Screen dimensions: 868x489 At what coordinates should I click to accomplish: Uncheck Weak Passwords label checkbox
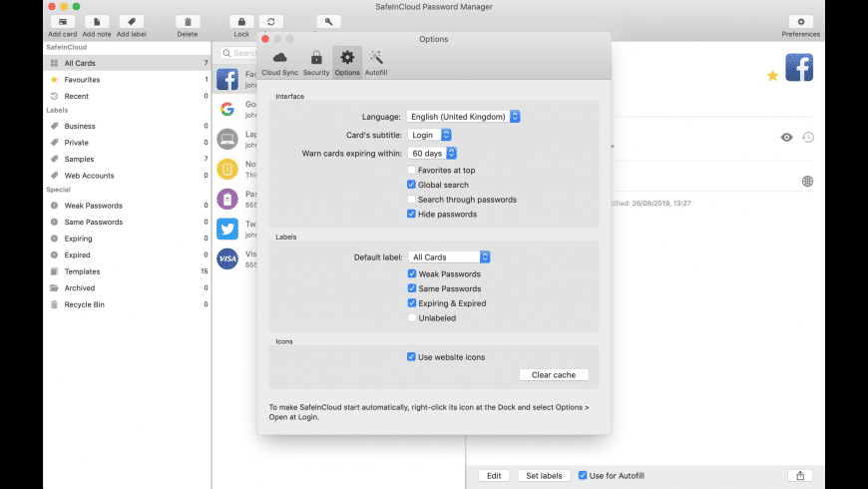point(412,273)
